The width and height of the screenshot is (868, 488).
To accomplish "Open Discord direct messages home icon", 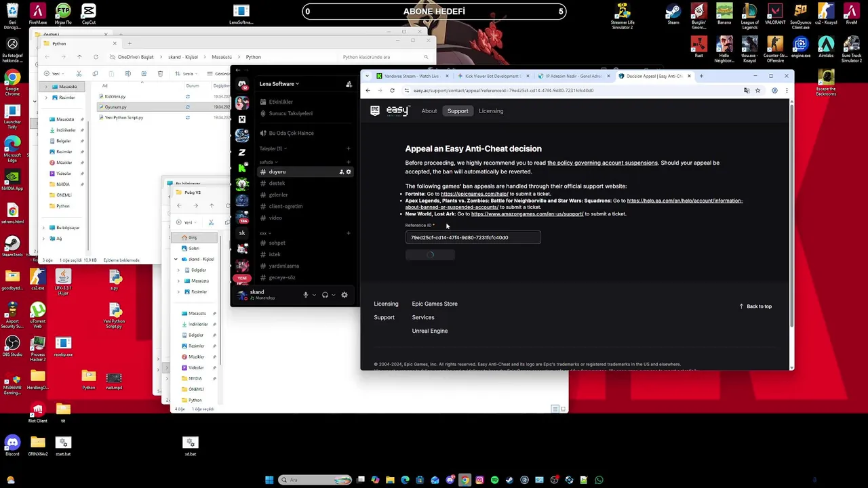I will tap(242, 84).
